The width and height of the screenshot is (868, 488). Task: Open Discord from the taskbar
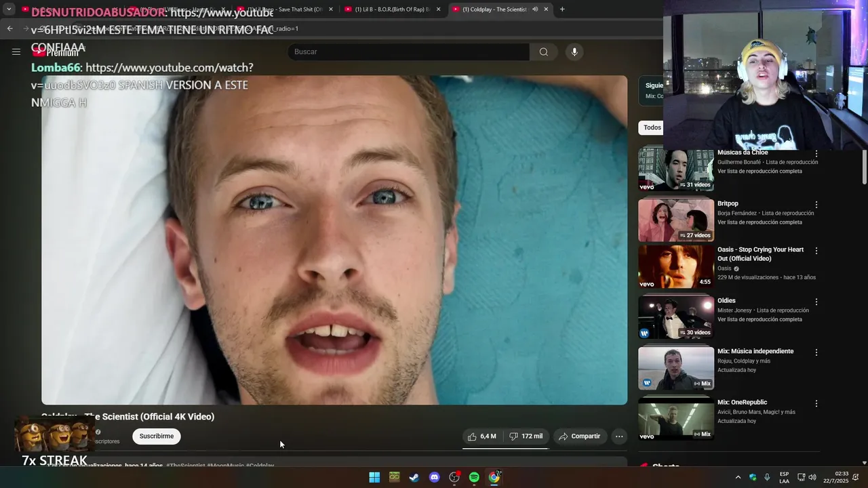[x=435, y=477]
